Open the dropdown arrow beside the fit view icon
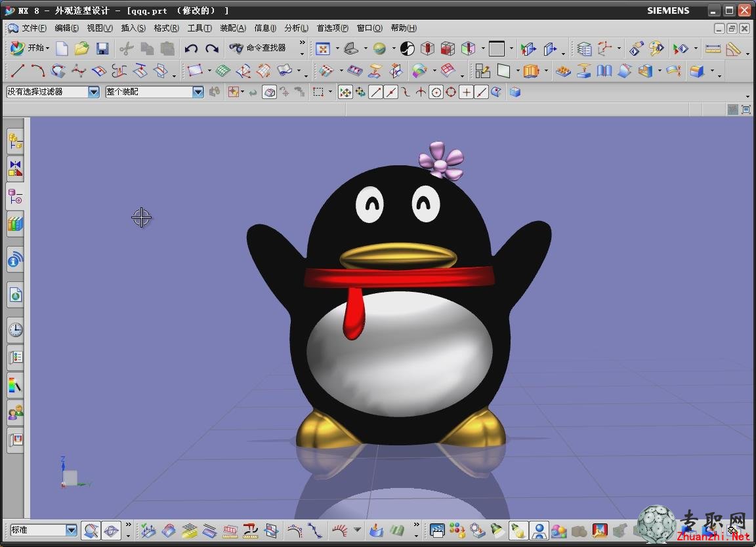Image resolution: width=756 pixels, height=547 pixels. (337, 49)
